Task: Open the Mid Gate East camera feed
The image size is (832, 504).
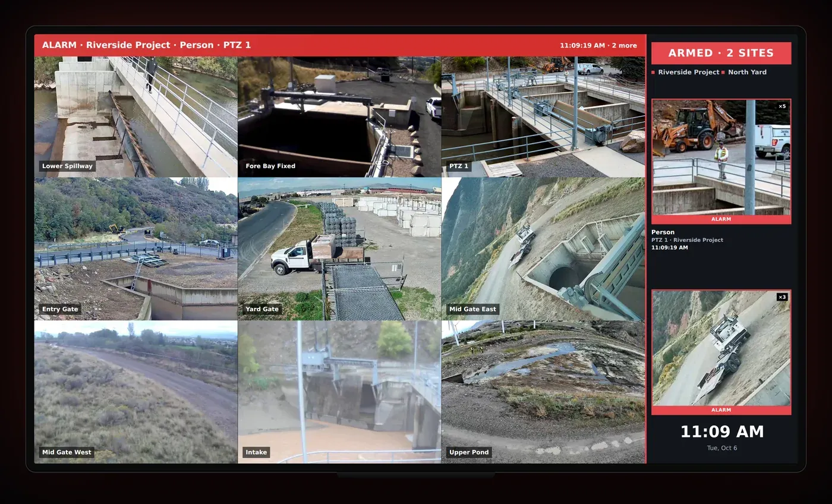Action: (543, 249)
